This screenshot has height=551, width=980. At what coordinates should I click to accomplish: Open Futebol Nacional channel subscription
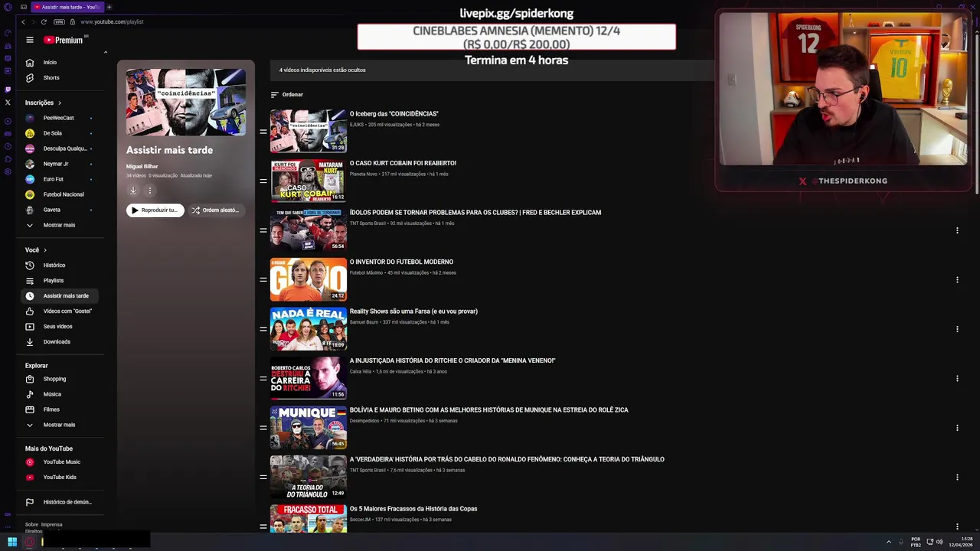pos(61,194)
